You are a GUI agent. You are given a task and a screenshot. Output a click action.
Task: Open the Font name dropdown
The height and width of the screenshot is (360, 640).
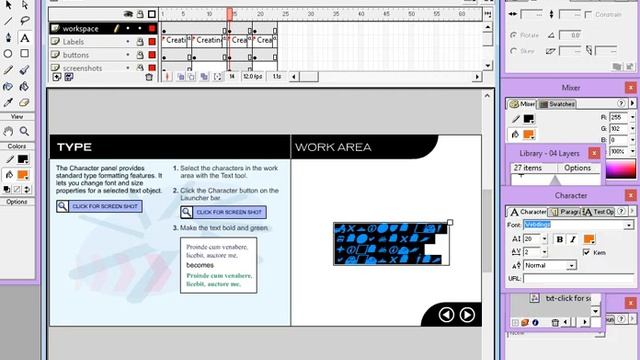(x=629, y=225)
